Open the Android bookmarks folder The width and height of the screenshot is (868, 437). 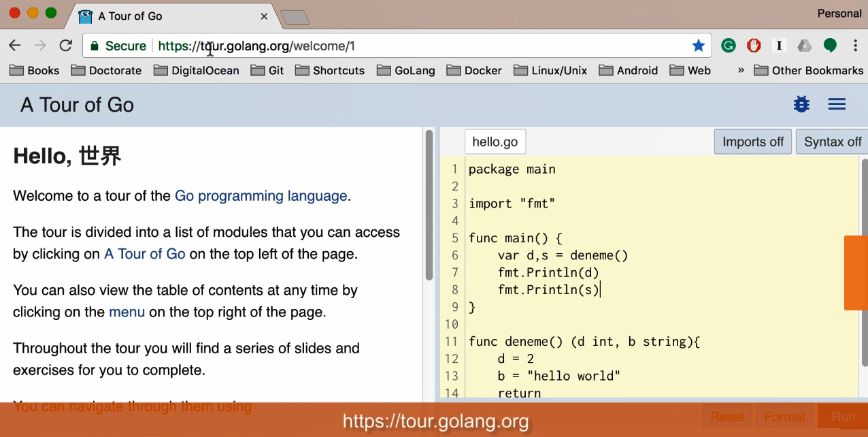tap(629, 70)
